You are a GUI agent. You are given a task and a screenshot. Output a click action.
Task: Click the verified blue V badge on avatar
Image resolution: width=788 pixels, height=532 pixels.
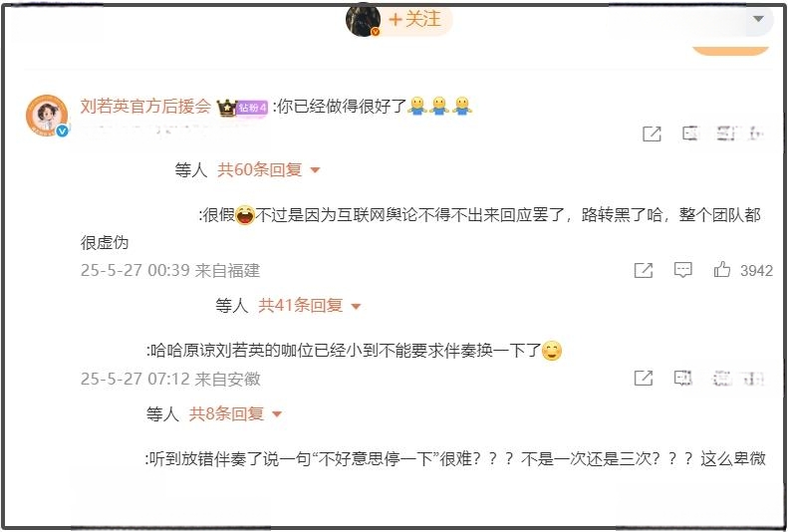click(x=62, y=132)
